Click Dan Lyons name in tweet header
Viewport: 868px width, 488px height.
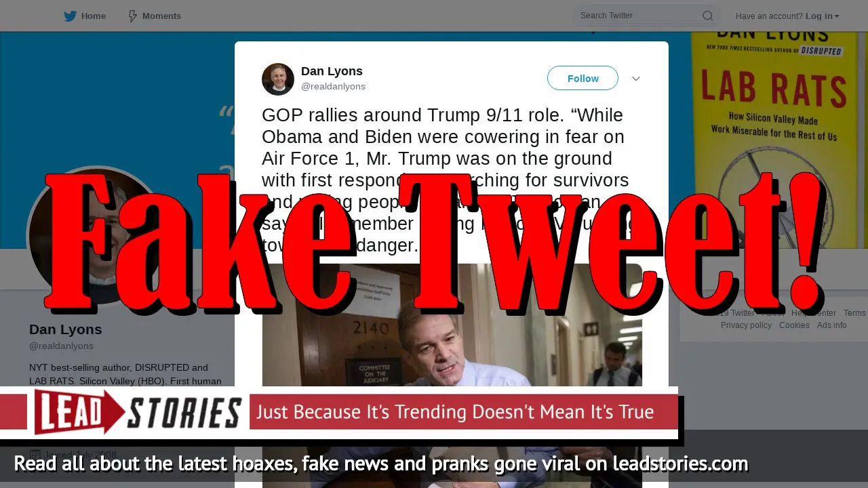[332, 71]
